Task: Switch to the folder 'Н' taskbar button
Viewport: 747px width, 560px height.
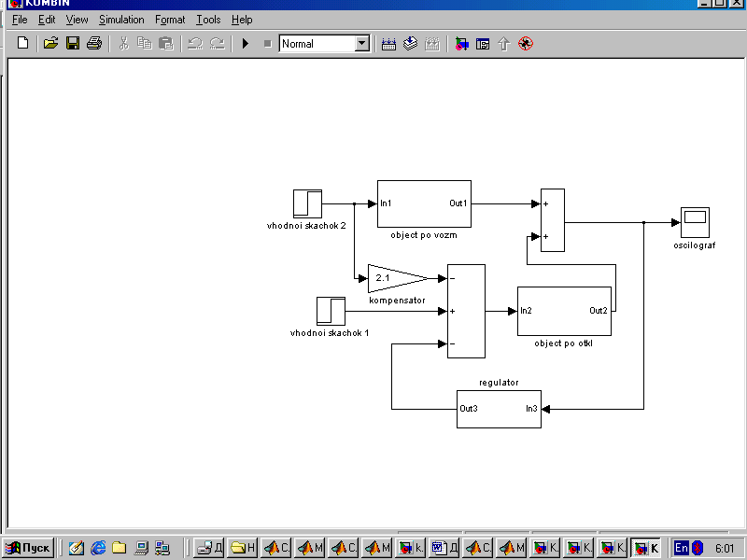Action: click(243, 548)
